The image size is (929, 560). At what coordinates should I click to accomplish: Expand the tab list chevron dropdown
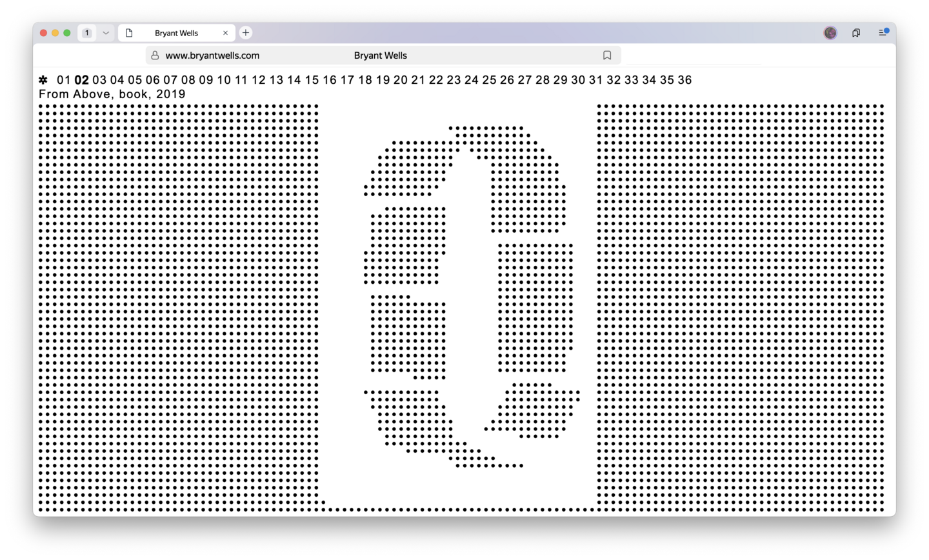(106, 33)
